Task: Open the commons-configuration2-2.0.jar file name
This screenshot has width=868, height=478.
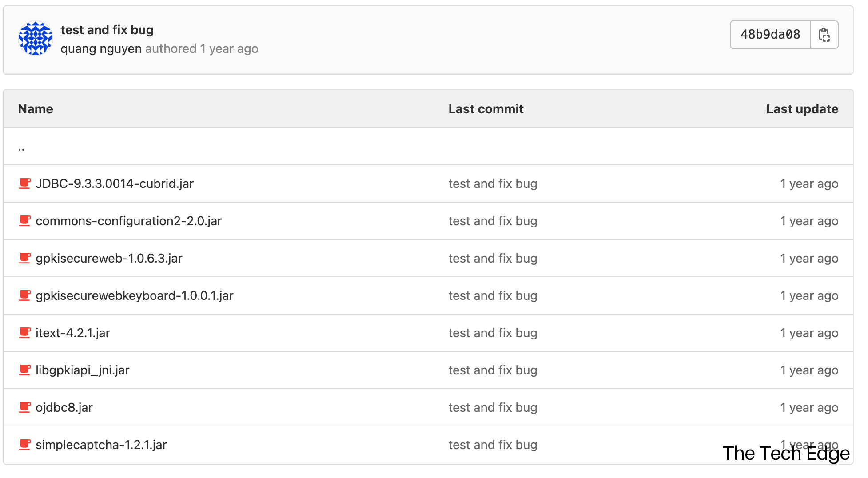Action: (x=128, y=221)
